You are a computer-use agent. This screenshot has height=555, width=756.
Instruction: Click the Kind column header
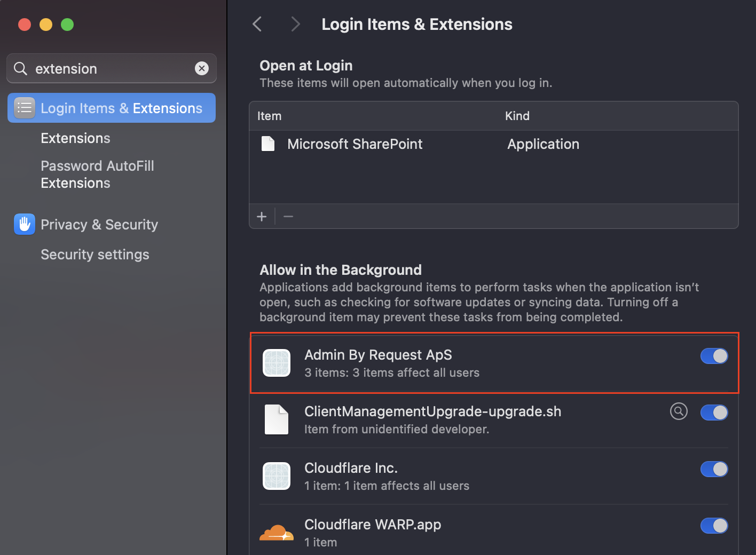(517, 116)
